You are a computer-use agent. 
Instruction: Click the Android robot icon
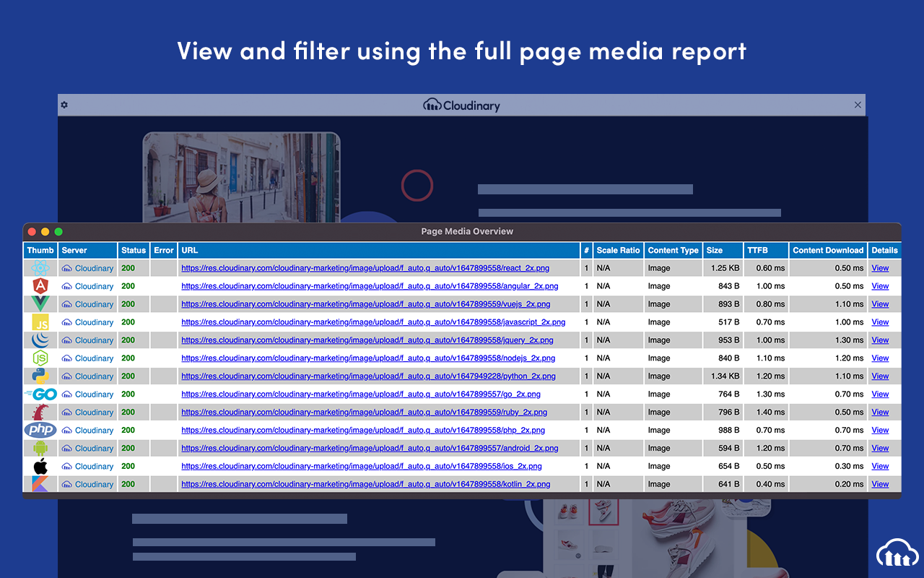[40, 448]
